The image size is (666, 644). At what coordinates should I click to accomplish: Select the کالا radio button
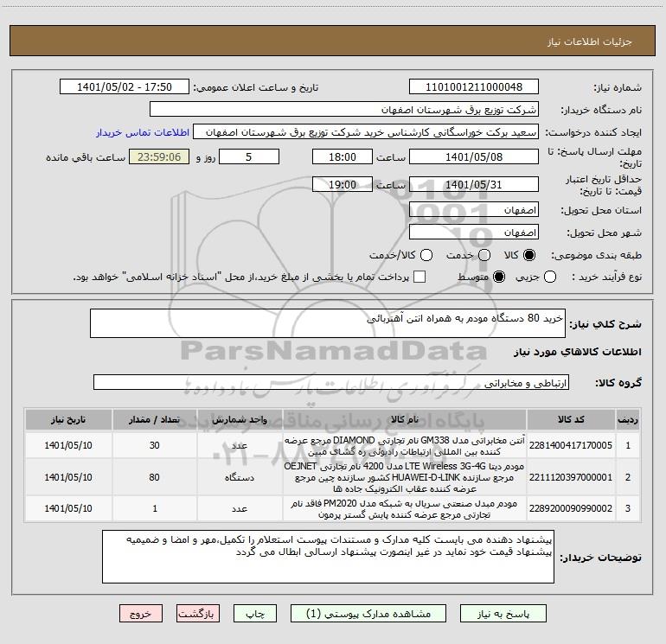coord(529,255)
